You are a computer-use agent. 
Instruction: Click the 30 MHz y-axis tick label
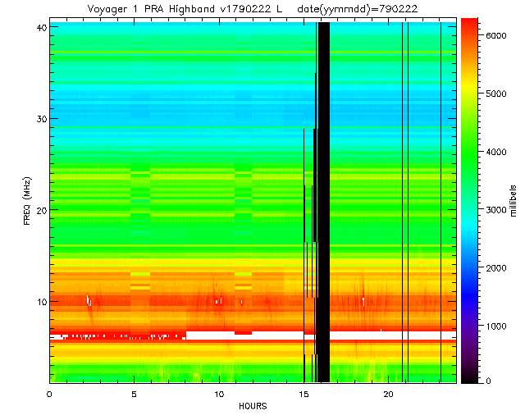[39, 119]
